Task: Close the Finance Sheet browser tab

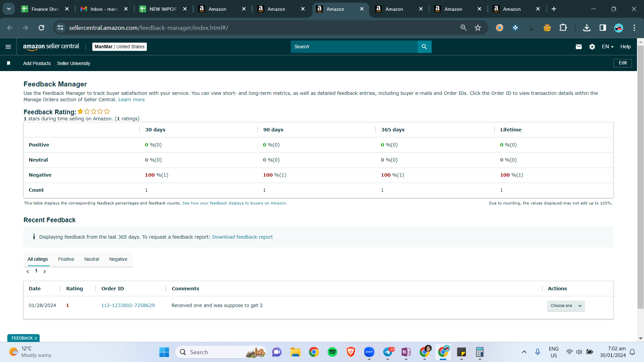Action: click(x=67, y=9)
